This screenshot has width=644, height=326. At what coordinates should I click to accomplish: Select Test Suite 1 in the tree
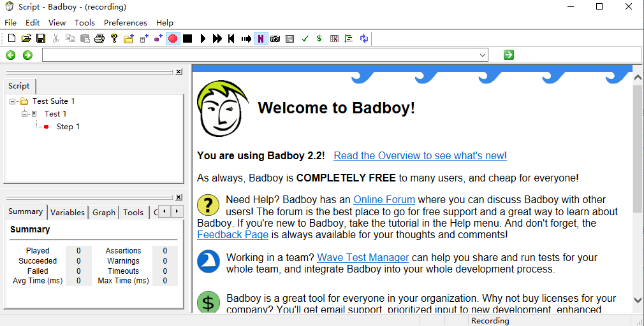tap(54, 101)
